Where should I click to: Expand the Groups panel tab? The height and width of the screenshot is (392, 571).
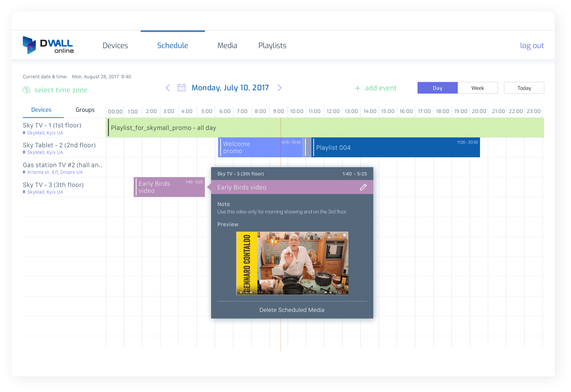point(85,110)
